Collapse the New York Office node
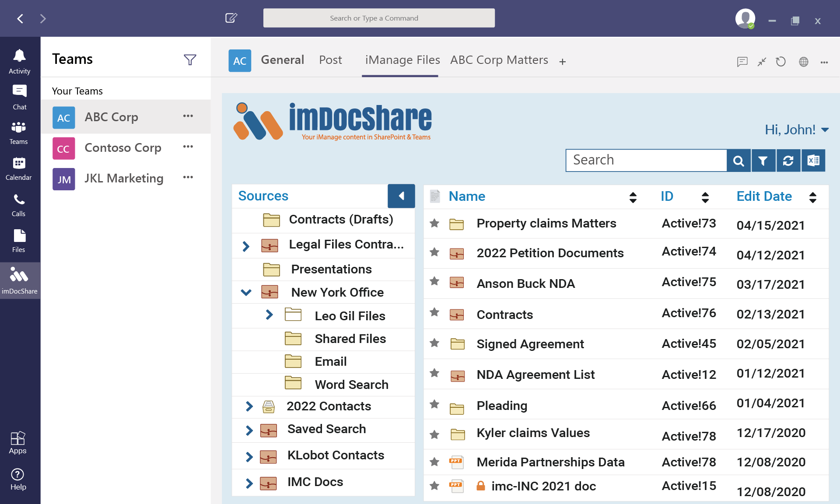840x504 pixels. (246, 292)
